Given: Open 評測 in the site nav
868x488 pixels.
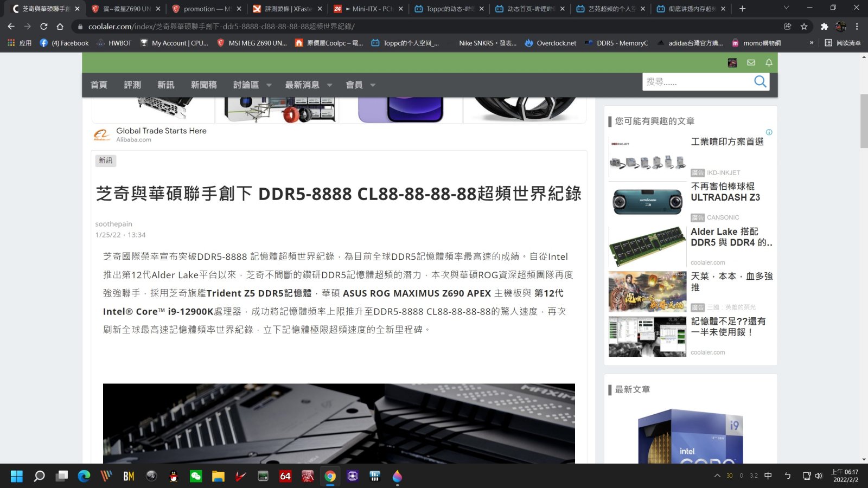Looking at the screenshot, I should (132, 85).
